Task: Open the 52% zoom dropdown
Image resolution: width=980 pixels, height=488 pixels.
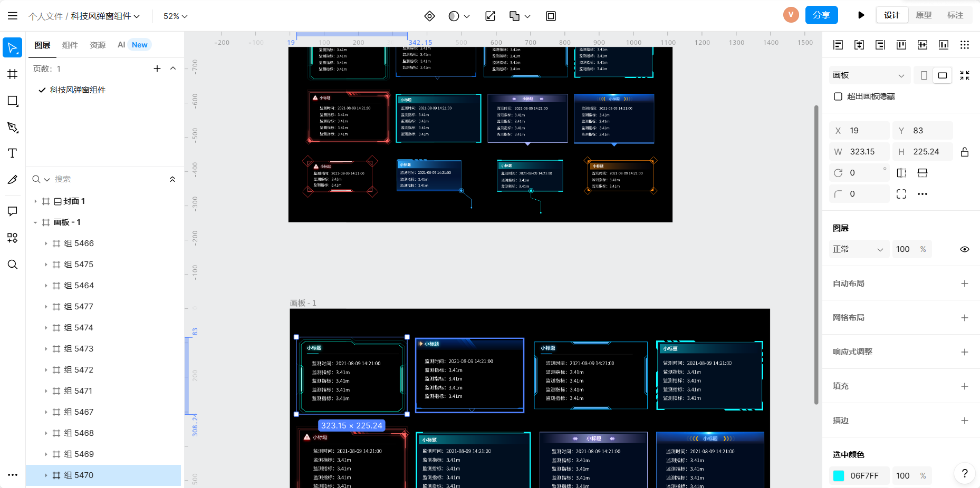Action: [175, 16]
